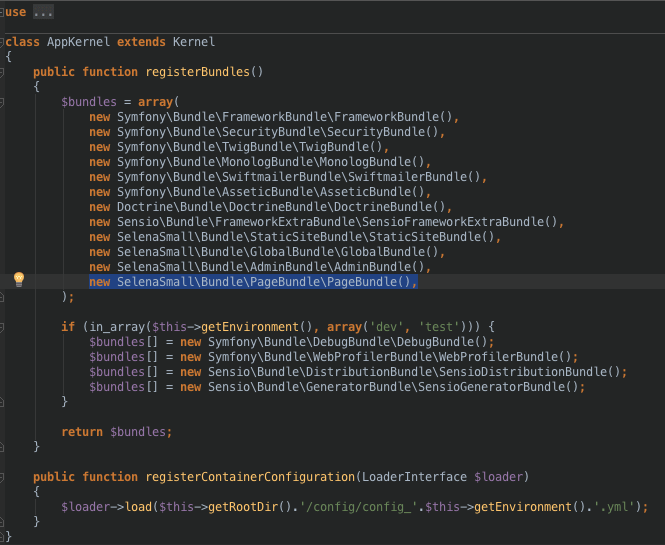This screenshot has height=545, width=665.
Task: Click the WebProfilerBundle line
Action: [x=334, y=357]
